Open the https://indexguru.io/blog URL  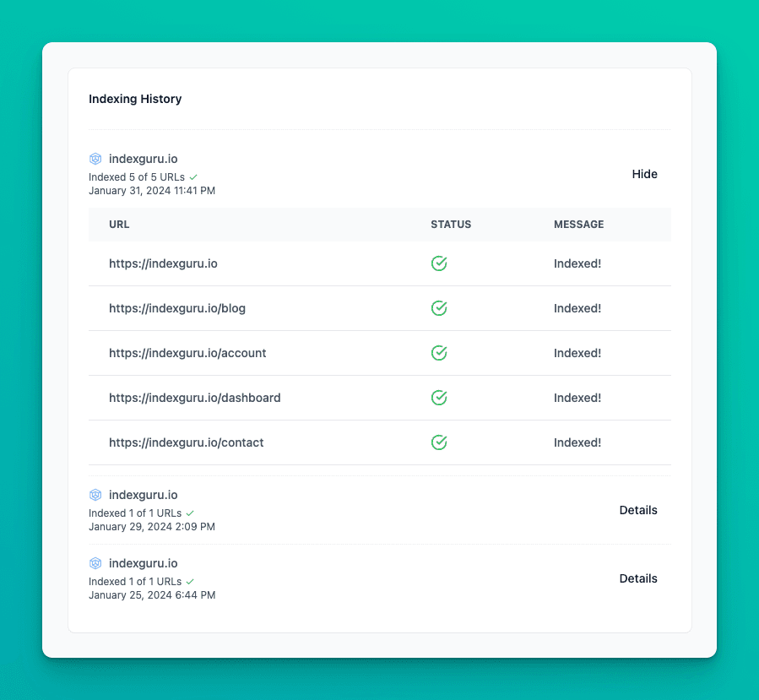click(x=177, y=308)
